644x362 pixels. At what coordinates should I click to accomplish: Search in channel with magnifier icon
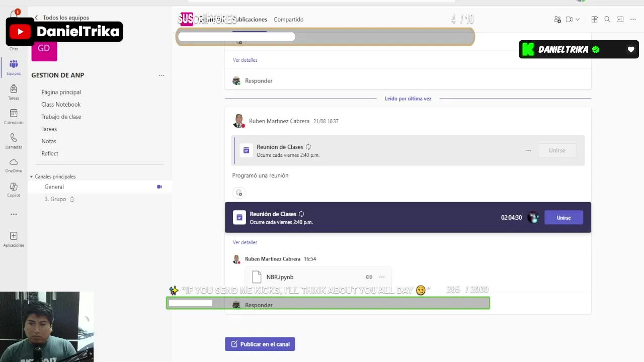607,19
